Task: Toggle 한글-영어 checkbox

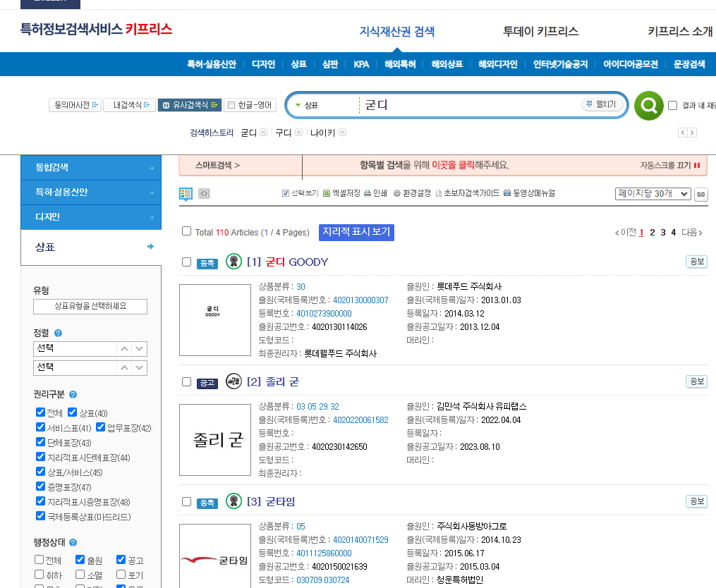Action: [231, 105]
